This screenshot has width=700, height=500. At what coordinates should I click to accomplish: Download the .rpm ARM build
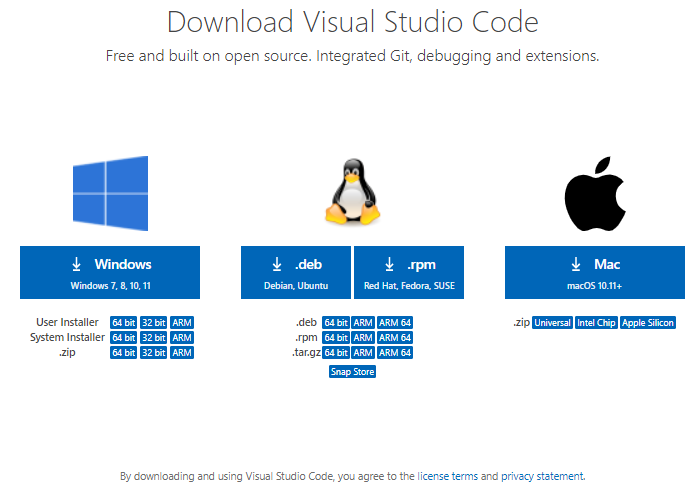[x=363, y=338]
